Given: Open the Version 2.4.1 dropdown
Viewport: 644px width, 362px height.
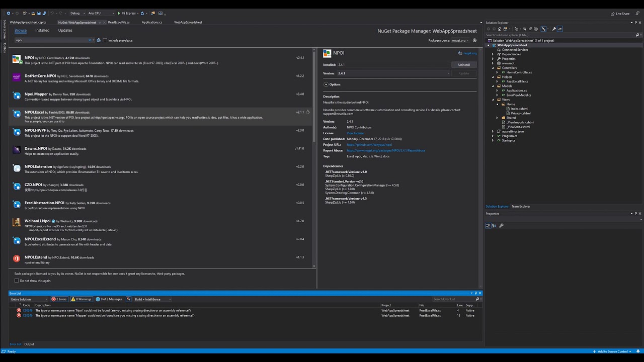Looking at the screenshot, I should point(393,73).
